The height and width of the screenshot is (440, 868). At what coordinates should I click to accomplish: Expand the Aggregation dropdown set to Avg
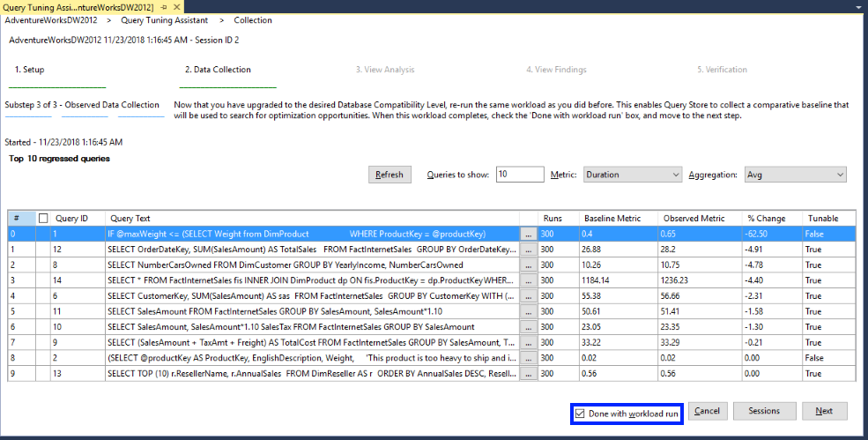[x=795, y=175]
